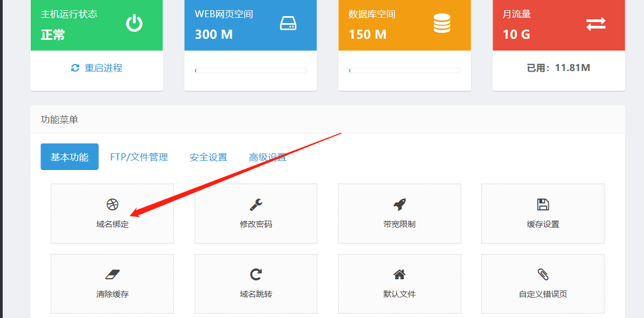Click the eraser icon above 清除缓存
Viewport: 644px width, 318px height.
tap(112, 274)
